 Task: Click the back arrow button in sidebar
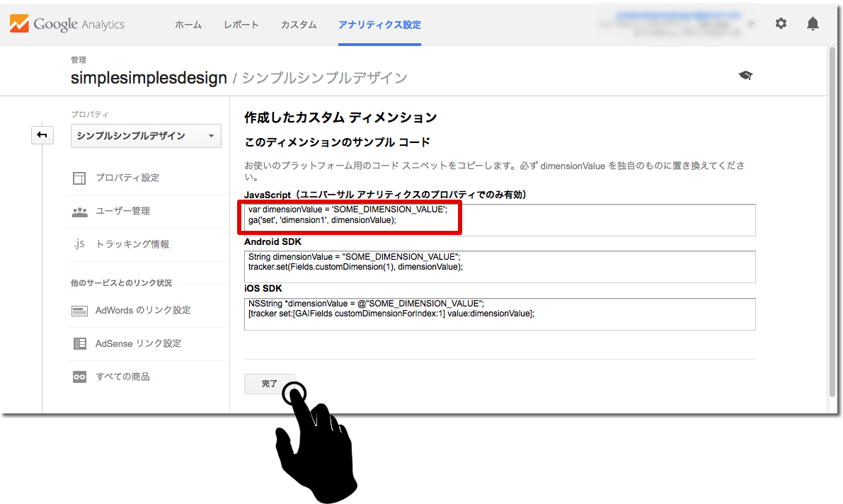coord(42,134)
